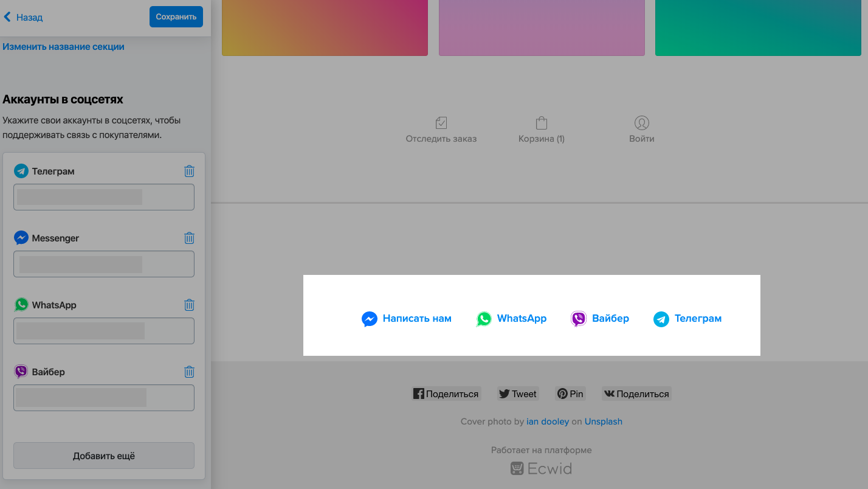This screenshot has width=868, height=489.
Task: Click the Отследить заказ label
Action: click(x=441, y=139)
